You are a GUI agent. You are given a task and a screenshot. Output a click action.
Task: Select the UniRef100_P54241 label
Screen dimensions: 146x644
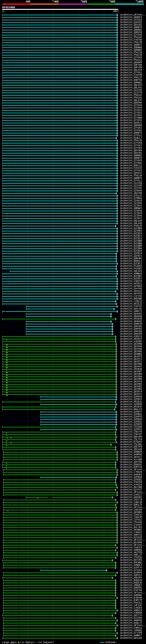pyautogui.click(x=131, y=98)
